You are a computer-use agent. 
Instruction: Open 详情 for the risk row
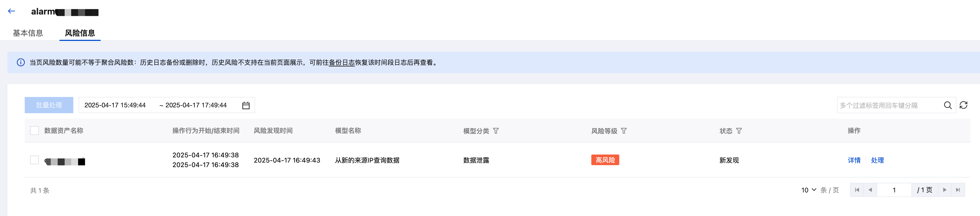pyautogui.click(x=854, y=160)
